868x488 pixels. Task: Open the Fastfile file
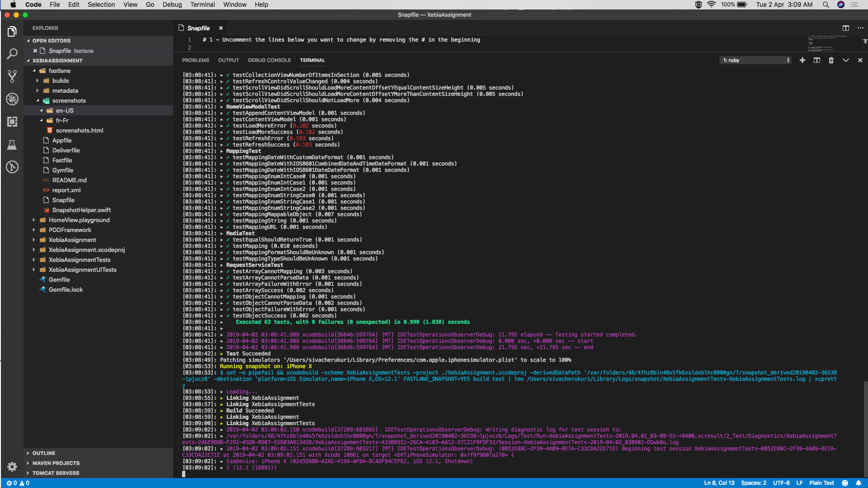[x=98, y=160]
